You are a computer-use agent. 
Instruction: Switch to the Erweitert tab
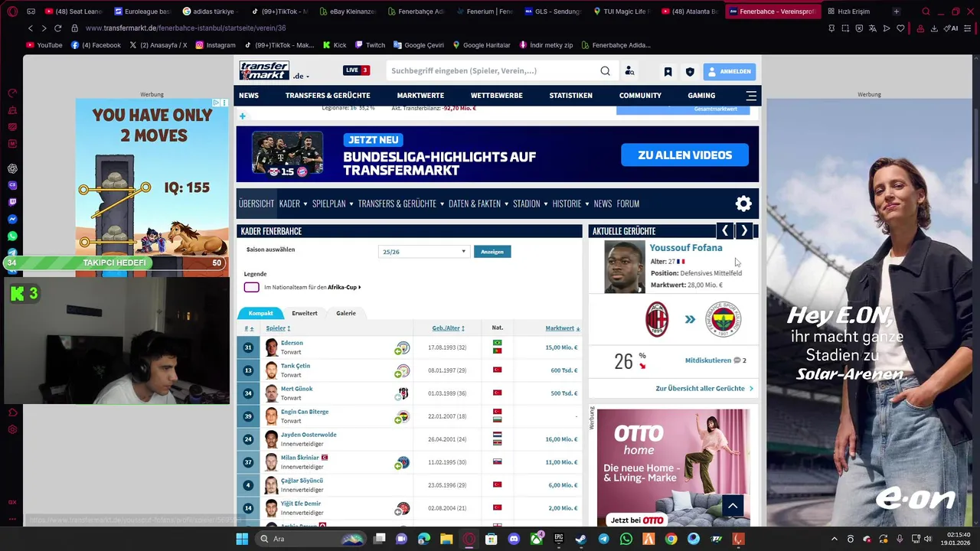pos(304,313)
